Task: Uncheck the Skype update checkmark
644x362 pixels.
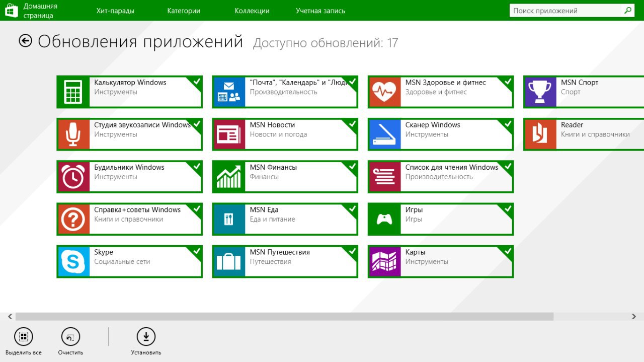Action: pos(197,251)
